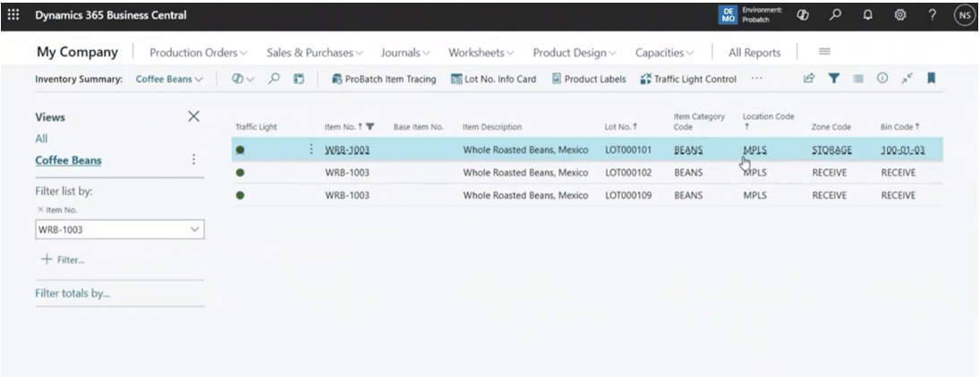
Task: Open the Tell Me search in header
Action: point(836,15)
